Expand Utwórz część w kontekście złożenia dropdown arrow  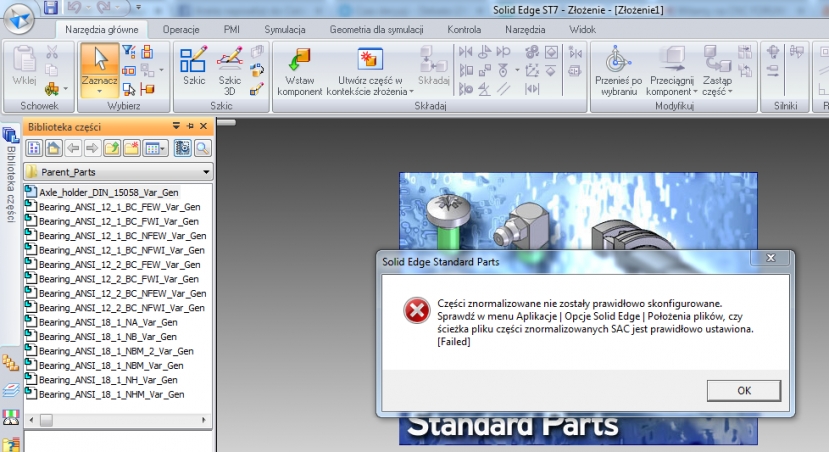[411, 92]
